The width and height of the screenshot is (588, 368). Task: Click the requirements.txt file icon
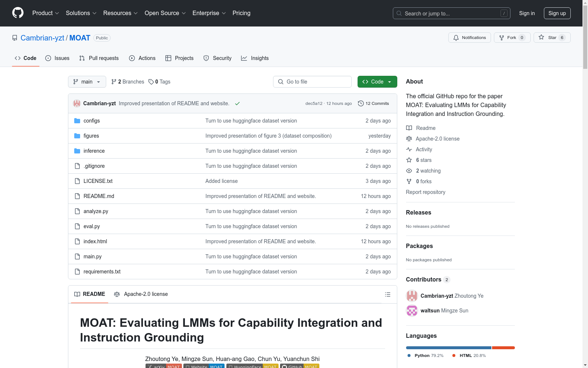(77, 272)
